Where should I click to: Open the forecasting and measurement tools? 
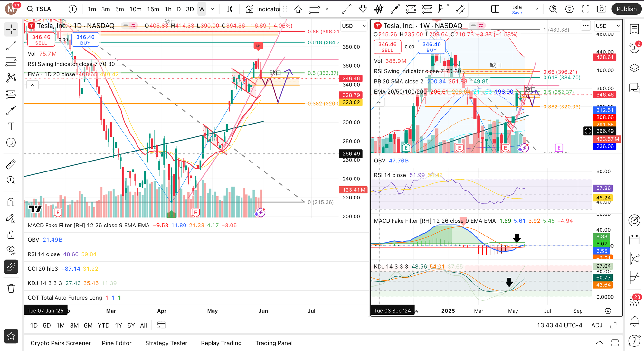[x=11, y=94]
